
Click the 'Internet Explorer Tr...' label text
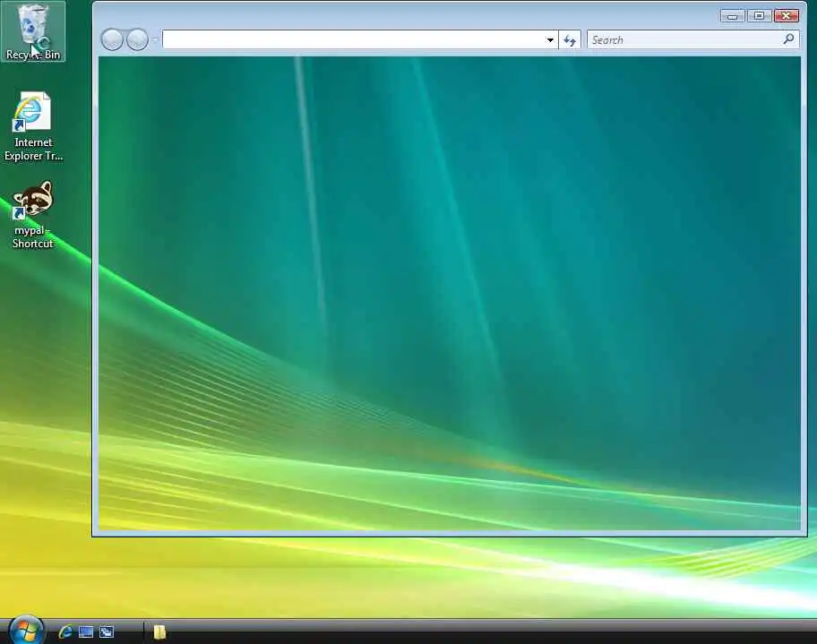tap(33, 149)
